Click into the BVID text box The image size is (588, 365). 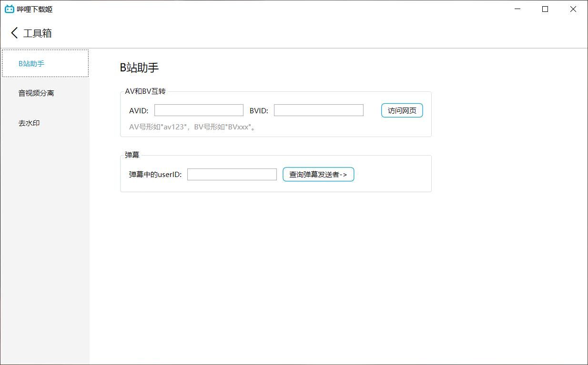(318, 110)
